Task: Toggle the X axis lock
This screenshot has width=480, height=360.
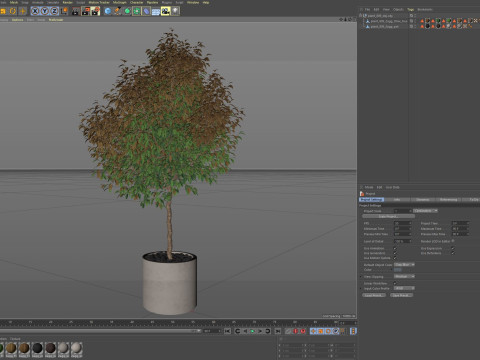Action: pos(35,11)
